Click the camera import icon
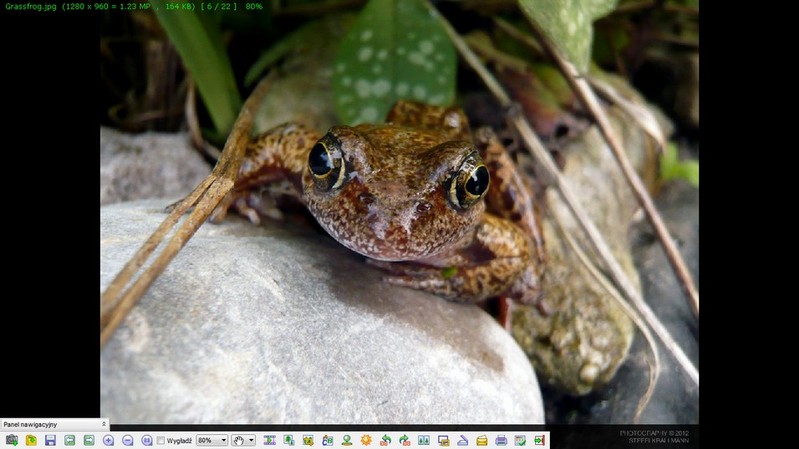 coord(11,440)
